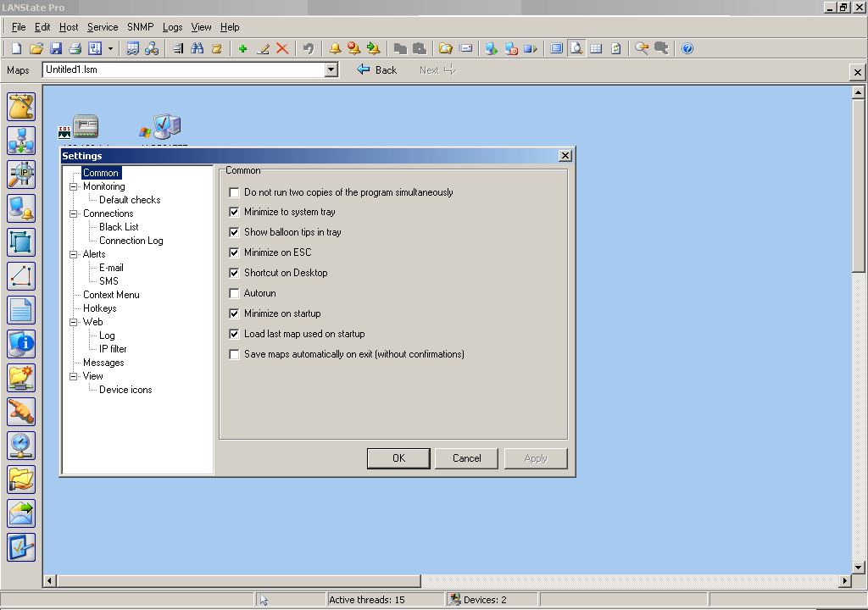The height and width of the screenshot is (610, 868).
Task: Click the sidebar gauge meter icon
Action: click(21, 446)
